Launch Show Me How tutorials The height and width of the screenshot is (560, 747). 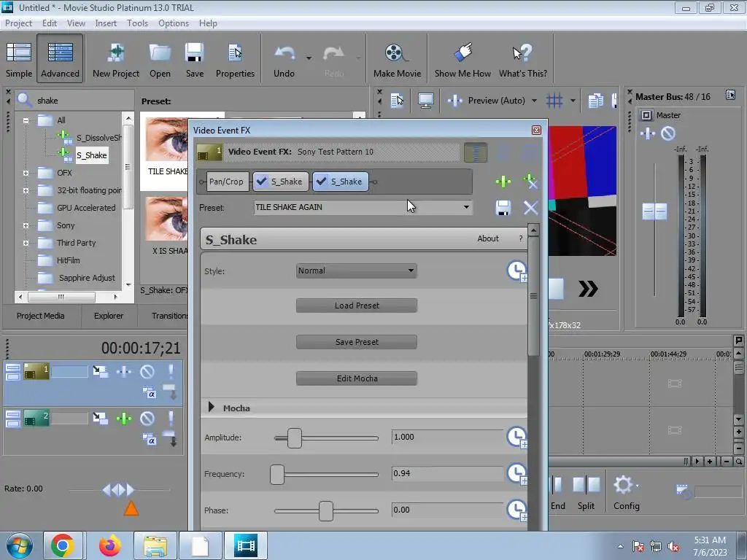462,60
